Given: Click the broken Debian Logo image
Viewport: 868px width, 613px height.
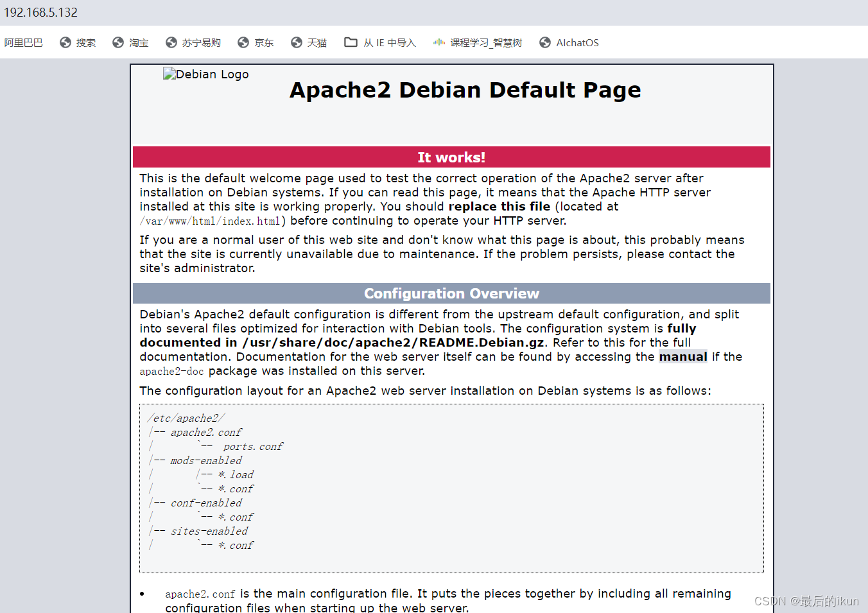Looking at the screenshot, I should point(206,74).
